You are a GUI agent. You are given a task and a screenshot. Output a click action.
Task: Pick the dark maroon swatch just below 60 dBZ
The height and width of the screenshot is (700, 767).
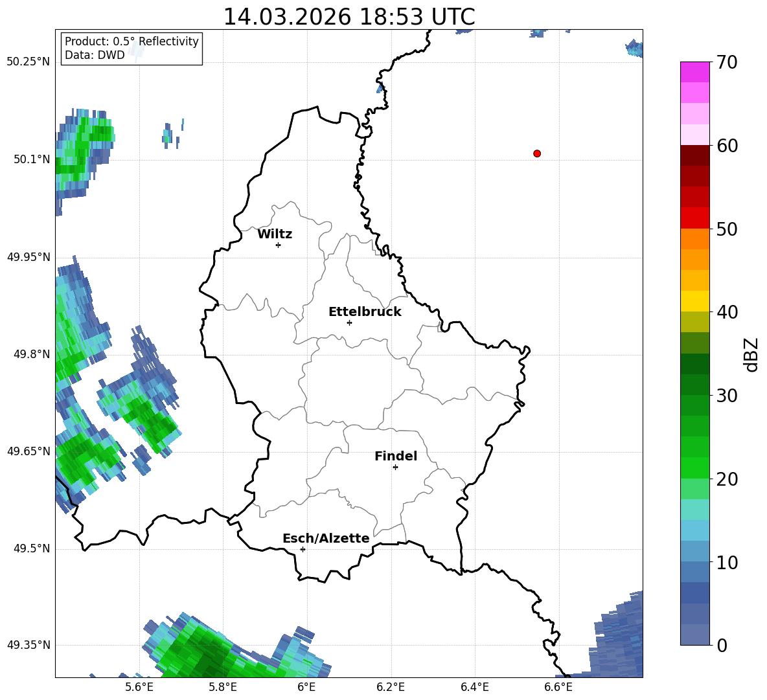(694, 155)
